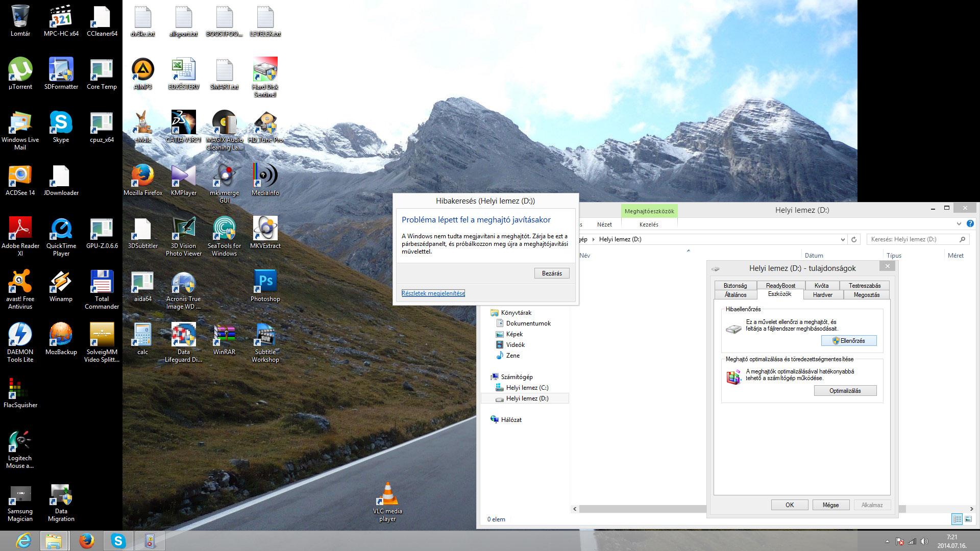Click the refresh icon beside address bar

click(x=854, y=239)
